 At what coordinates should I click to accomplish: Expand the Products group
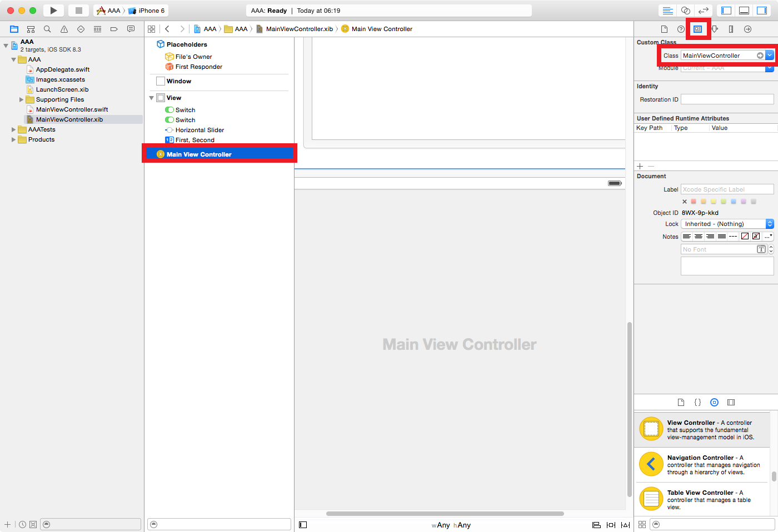[13, 139]
